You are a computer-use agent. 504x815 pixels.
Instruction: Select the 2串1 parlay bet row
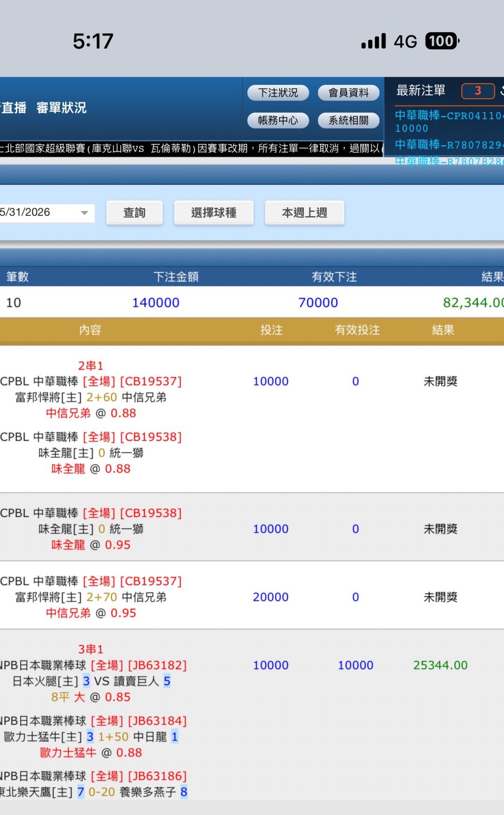pos(252,418)
